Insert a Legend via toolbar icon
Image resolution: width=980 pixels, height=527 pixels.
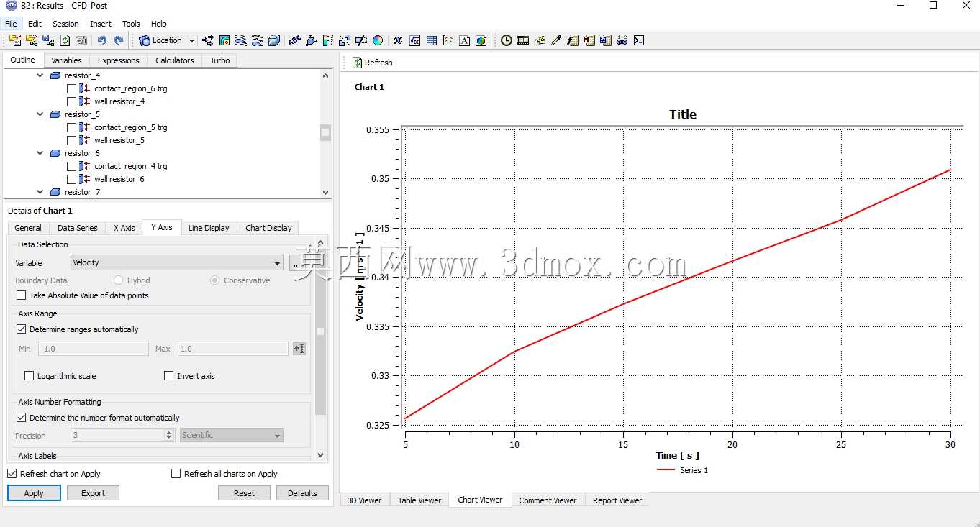coord(328,40)
